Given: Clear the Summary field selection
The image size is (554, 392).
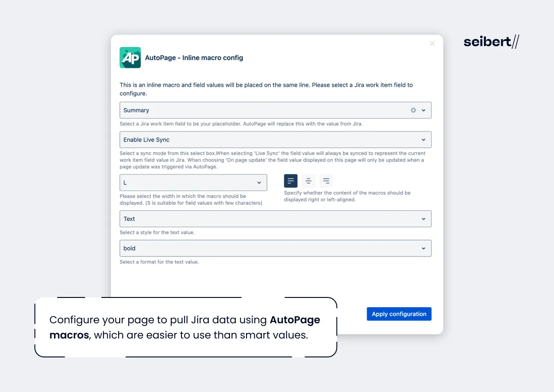Looking at the screenshot, I should tap(413, 110).
